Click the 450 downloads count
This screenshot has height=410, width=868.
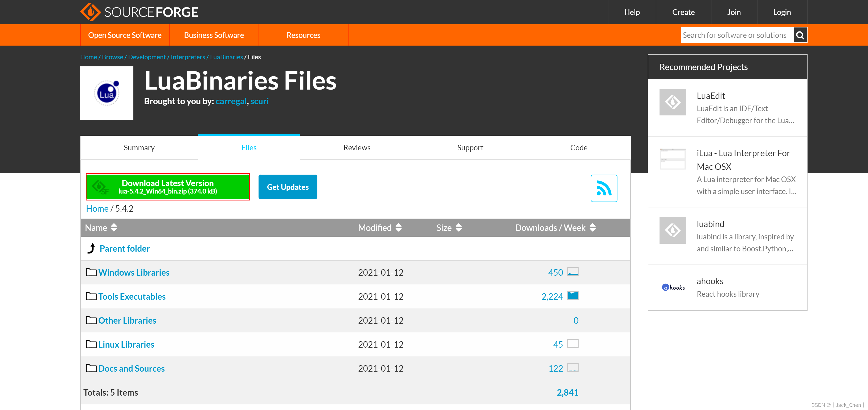pyautogui.click(x=555, y=272)
